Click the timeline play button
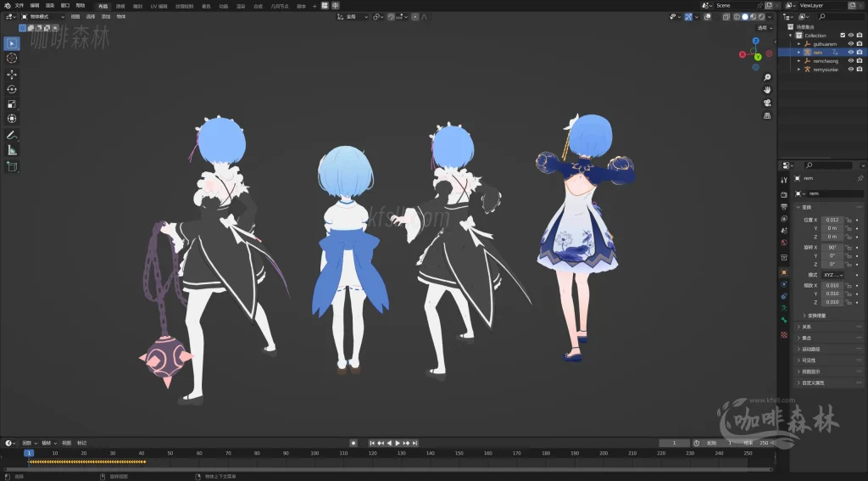The image size is (868, 481). [x=398, y=443]
